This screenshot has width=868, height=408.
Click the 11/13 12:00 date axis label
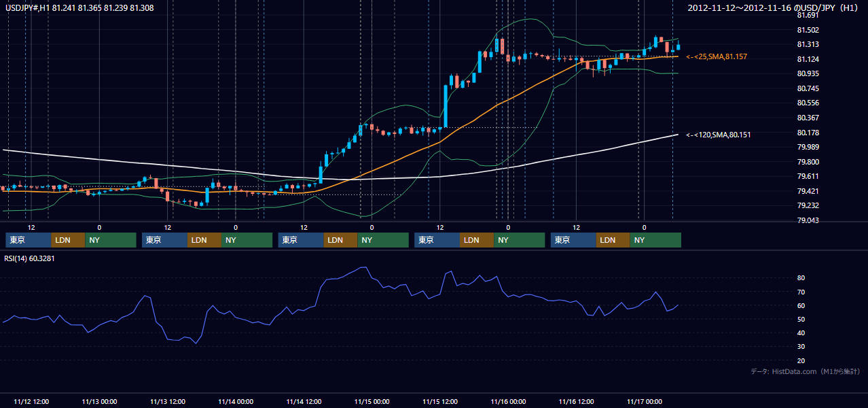coord(168,401)
